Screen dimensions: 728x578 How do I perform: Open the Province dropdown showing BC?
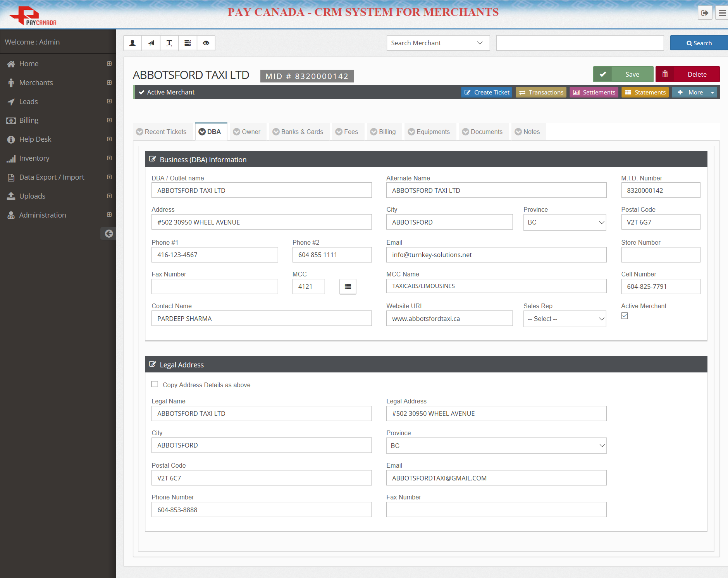[x=564, y=222]
